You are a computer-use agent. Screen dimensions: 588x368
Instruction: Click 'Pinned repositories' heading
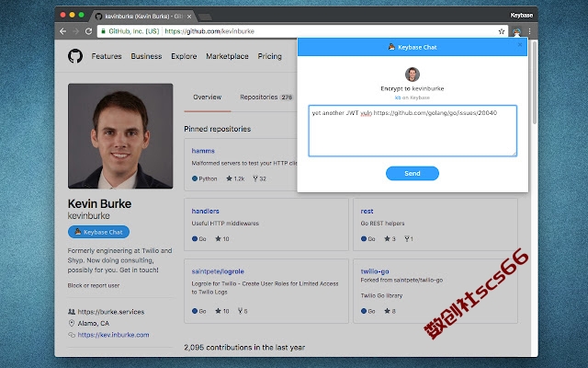[218, 129]
